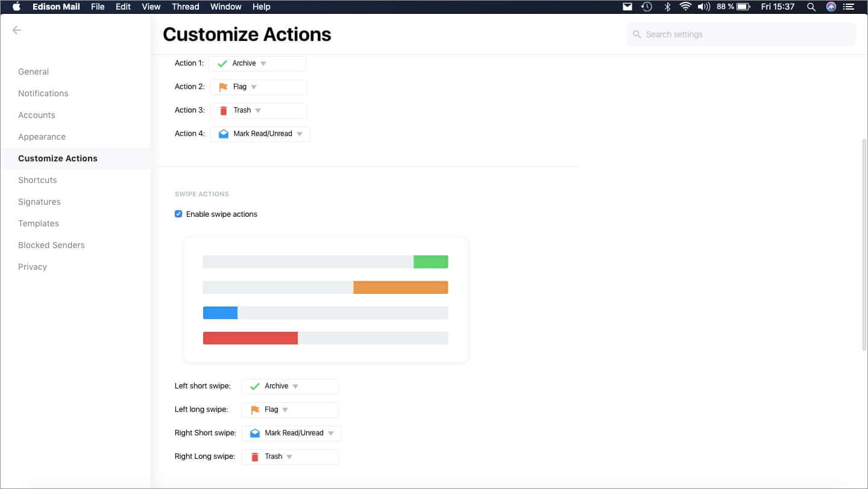Open the Action 4 Mark Read/Unread dropdown
868x489 pixels.
coord(260,134)
